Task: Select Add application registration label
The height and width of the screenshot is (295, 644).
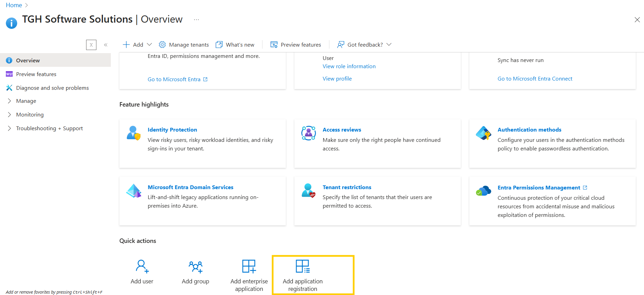Action: 303,285
